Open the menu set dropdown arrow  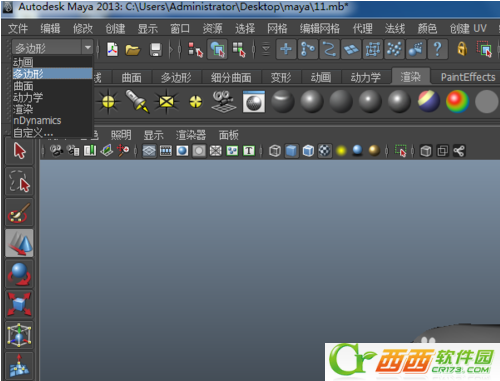88,48
